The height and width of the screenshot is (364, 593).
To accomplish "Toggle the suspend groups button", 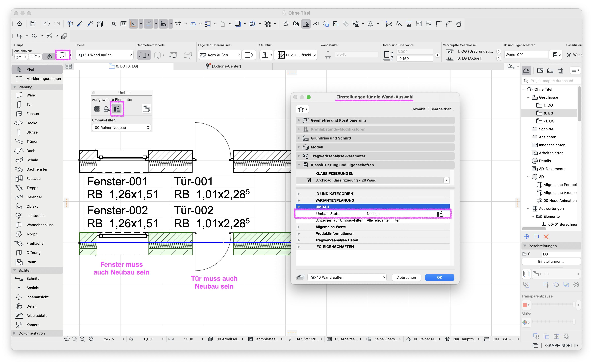I will point(268,24).
